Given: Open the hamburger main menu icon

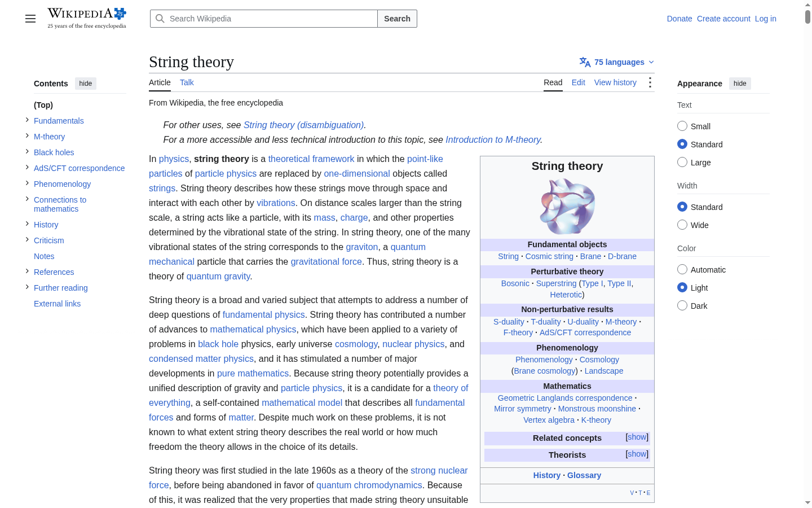Looking at the screenshot, I should point(30,19).
